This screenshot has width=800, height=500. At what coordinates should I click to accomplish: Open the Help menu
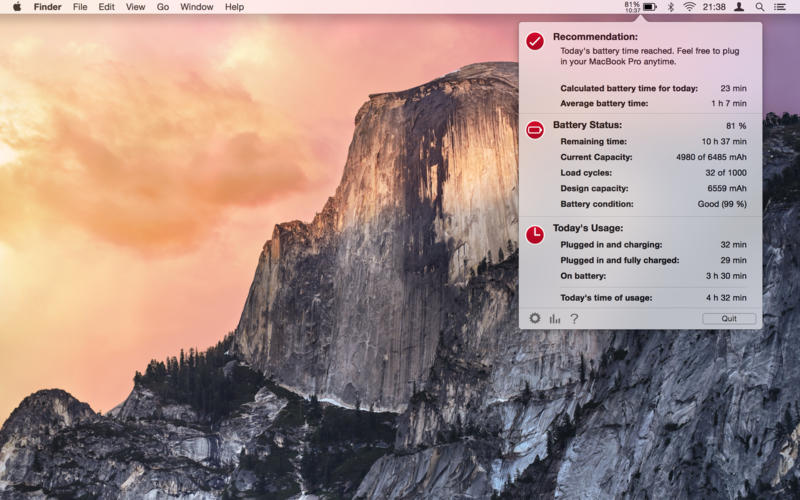click(x=234, y=7)
